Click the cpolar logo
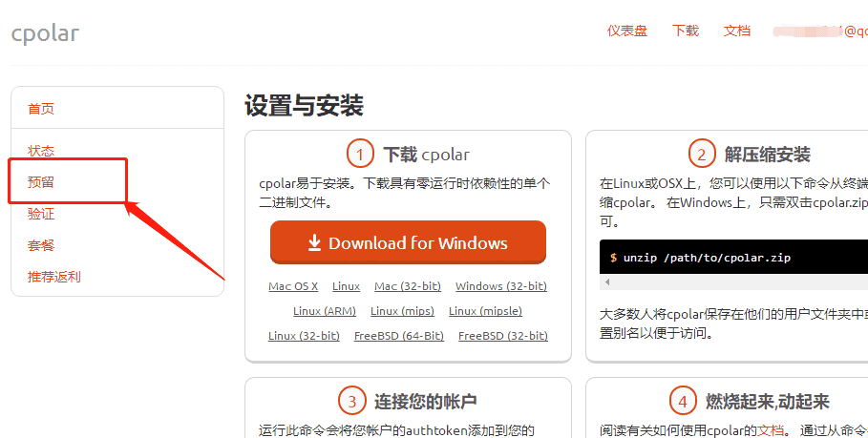This screenshot has width=868, height=438. [x=45, y=33]
